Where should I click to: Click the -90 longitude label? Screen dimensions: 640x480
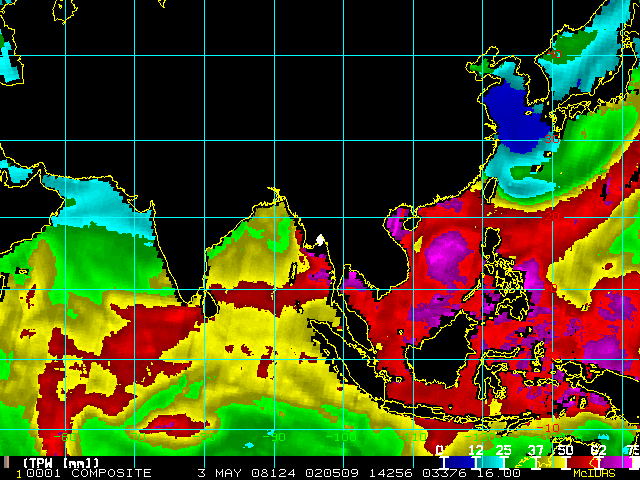tap(274, 437)
